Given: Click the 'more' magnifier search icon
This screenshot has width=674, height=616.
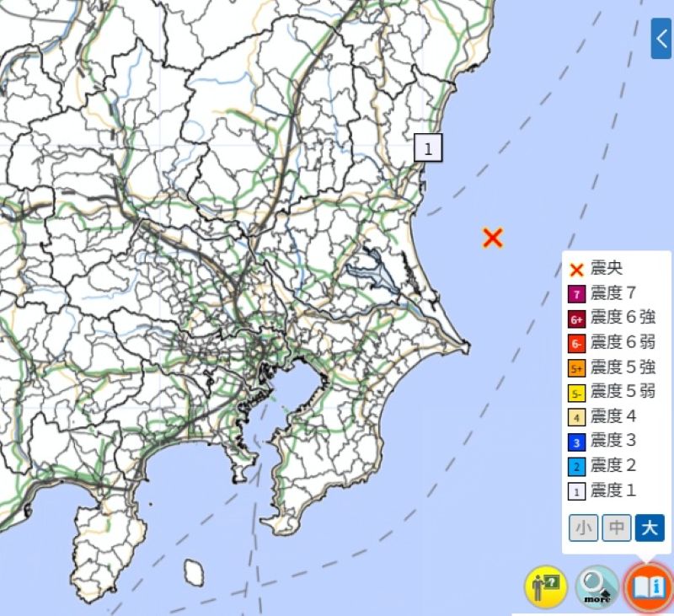Looking at the screenshot, I should click(x=595, y=585).
